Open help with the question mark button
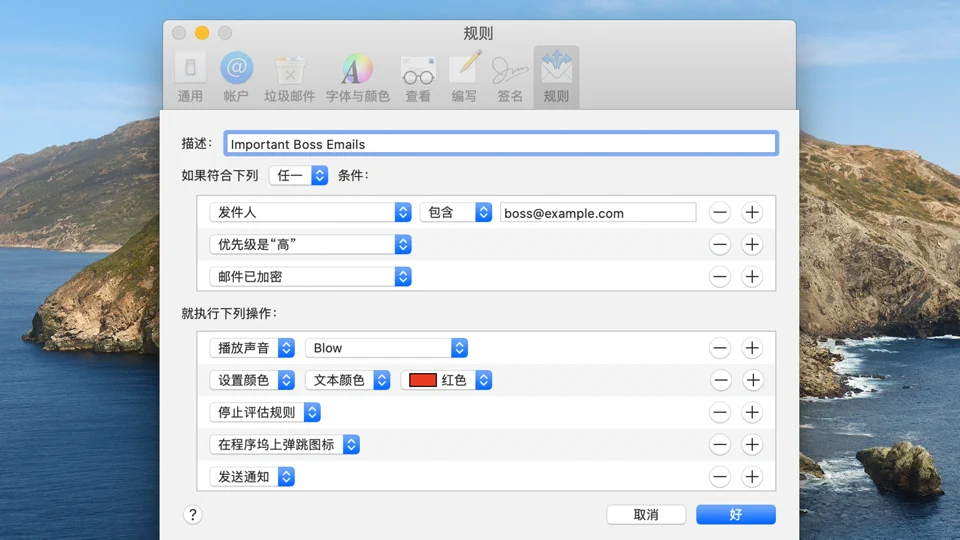 (x=193, y=515)
